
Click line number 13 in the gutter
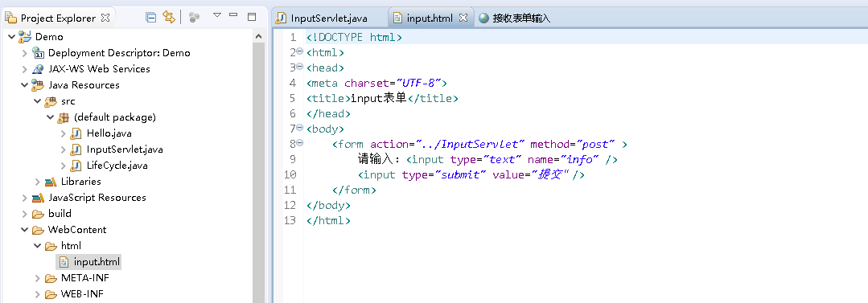tap(290, 220)
